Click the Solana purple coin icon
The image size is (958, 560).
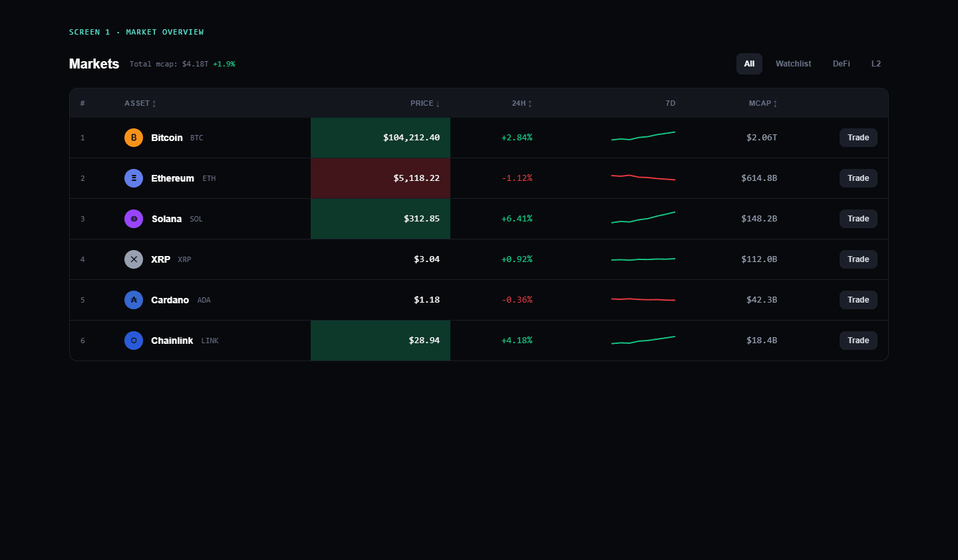(134, 219)
